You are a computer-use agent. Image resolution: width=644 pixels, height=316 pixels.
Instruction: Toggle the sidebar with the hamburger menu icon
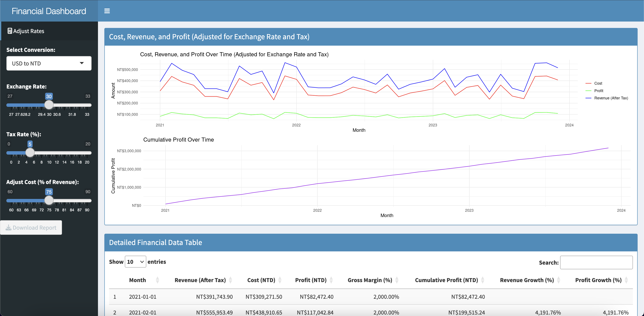pos(107,11)
